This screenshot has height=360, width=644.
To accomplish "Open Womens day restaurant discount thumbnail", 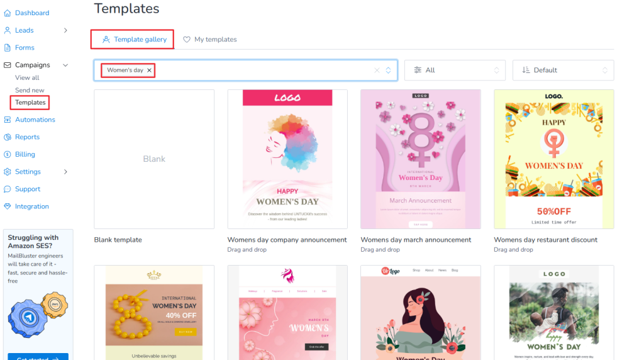I will point(554,159).
